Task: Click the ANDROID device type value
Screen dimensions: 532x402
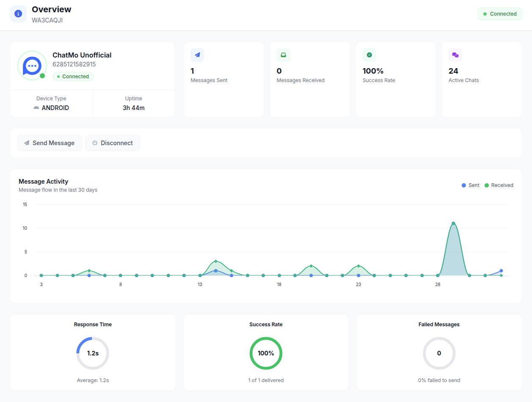Action: (55, 108)
